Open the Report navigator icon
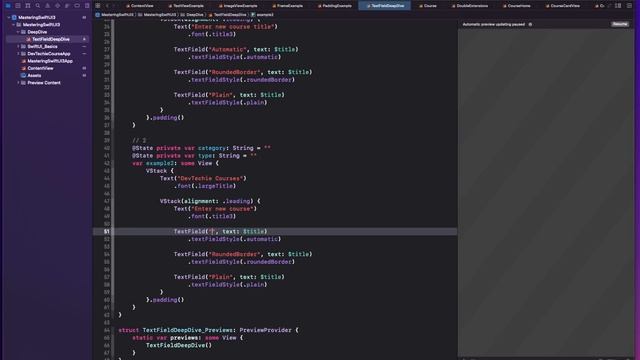Image resolution: width=640 pixels, height=360 pixels. tap(87, 6)
